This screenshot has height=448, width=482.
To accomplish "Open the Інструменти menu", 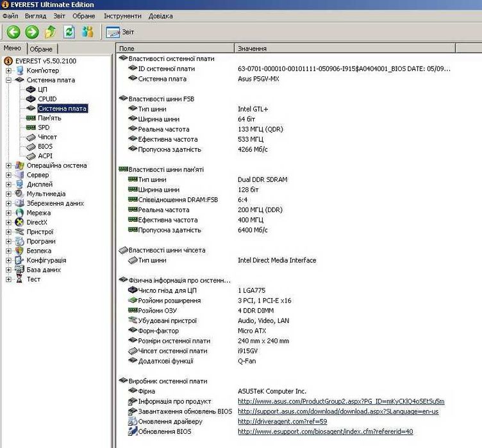I will click(x=122, y=16).
